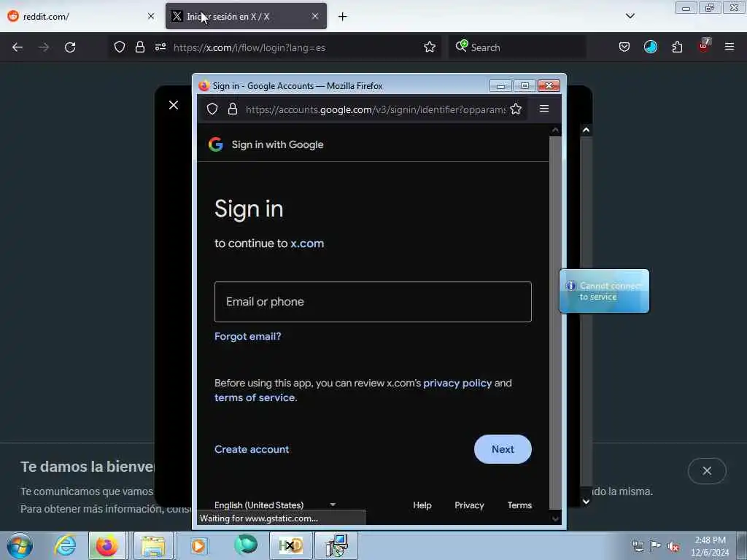Click the accounts.google.com URL field
This screenshot has width=747, height=560.
(376, 109)
